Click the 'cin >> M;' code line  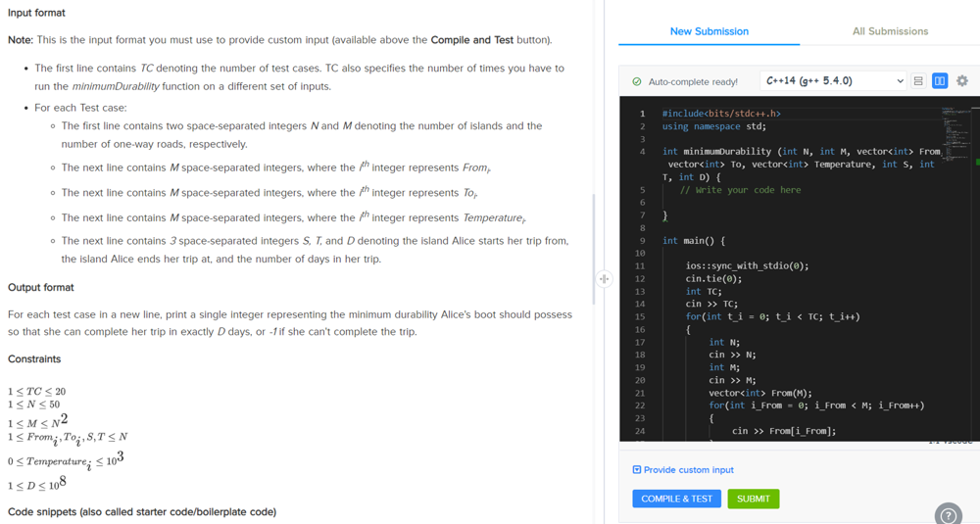[732, 380]
